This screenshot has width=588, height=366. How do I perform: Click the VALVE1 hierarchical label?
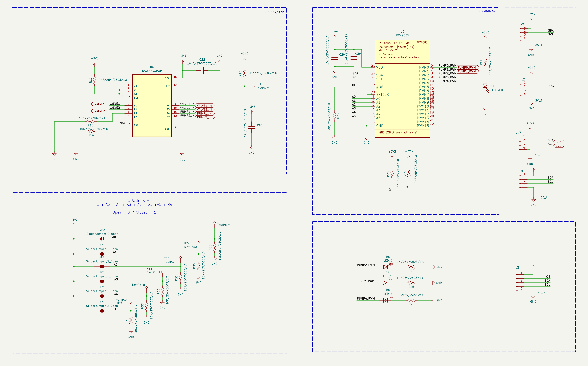click(x=99, y=104)
